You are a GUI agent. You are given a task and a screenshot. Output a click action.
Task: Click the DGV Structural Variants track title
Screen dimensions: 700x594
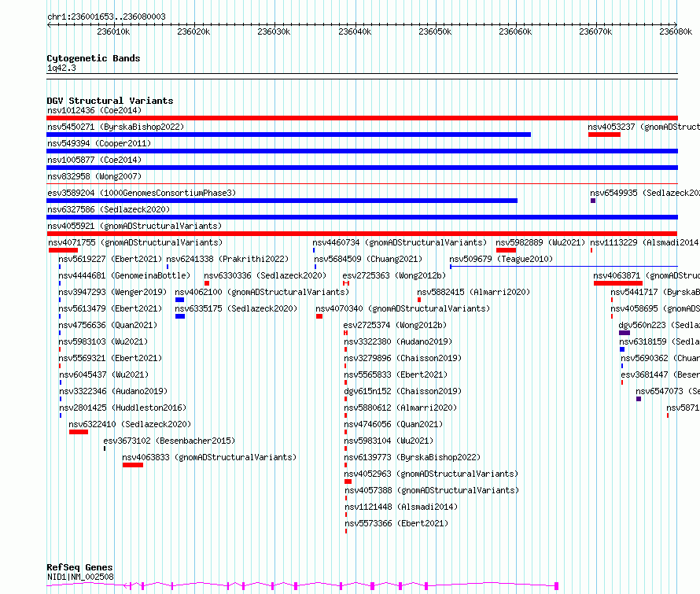[110, 101]
